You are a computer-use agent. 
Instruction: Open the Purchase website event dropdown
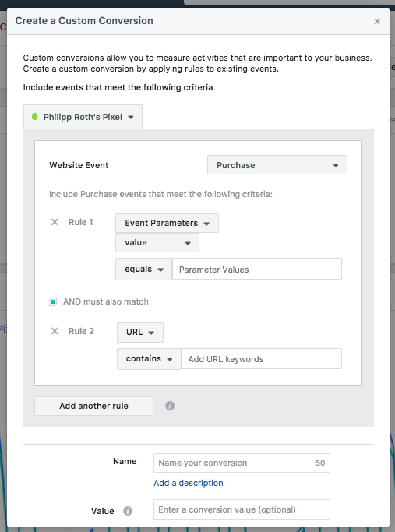[277, 165]
